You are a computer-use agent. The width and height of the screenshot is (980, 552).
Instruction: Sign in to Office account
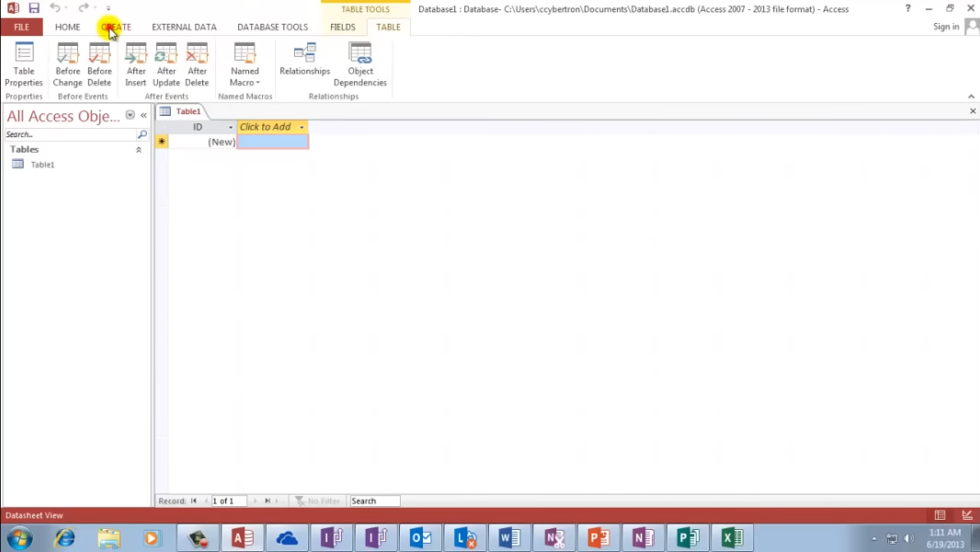[946, 27]
